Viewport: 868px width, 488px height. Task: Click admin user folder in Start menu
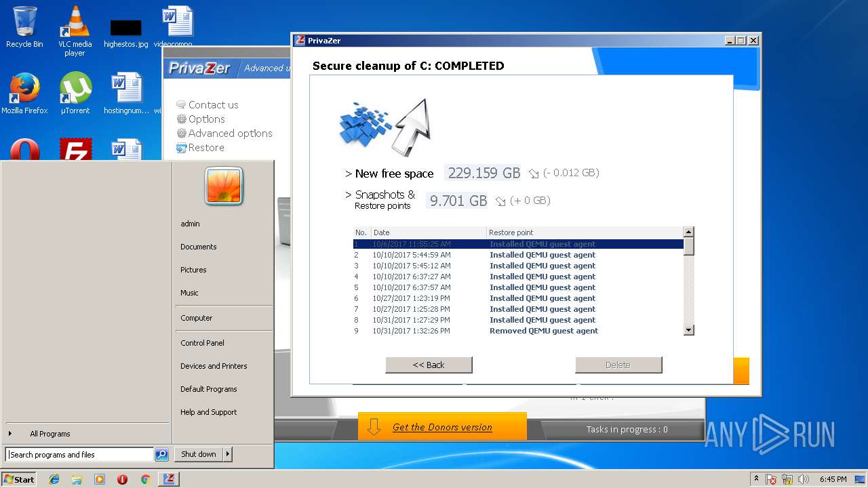click(x=190, y=224)
